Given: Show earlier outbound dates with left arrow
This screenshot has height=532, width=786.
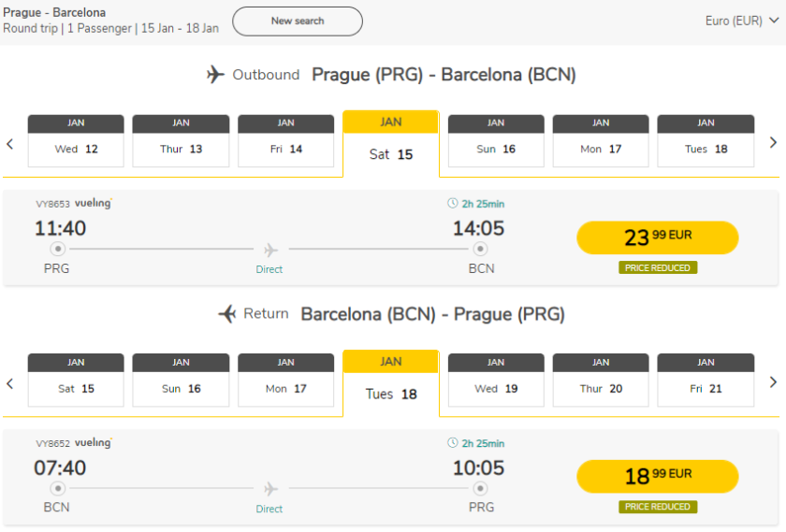Looking at the screenshot, I should coord(10,143).
